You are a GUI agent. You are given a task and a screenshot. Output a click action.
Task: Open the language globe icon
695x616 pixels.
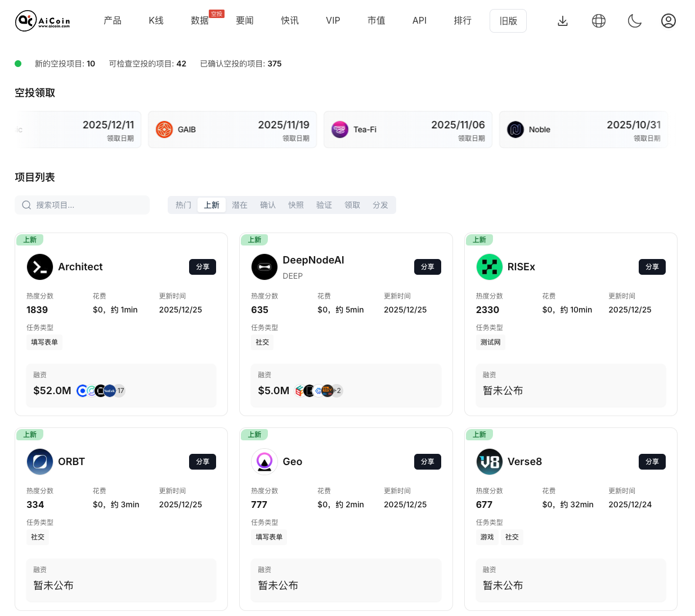pos(598,20)
